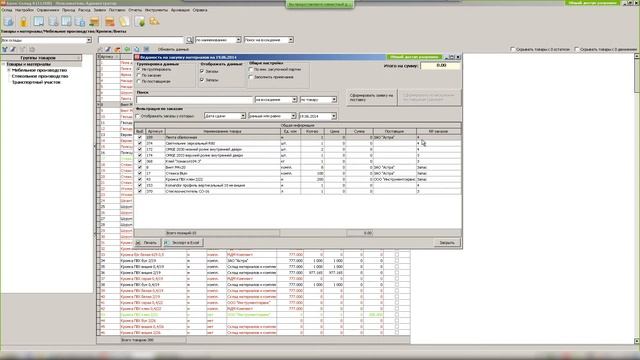Screen dimensions: 640x360
Task: Open the Склад menu
Action: pyautogui.click(x=7, y=10)
